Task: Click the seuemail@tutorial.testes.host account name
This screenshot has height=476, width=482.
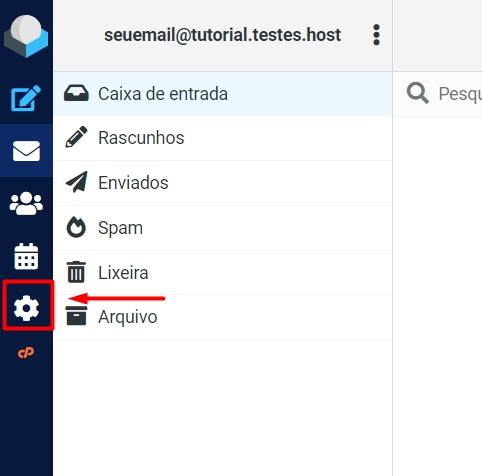Action: click(222, 35)
